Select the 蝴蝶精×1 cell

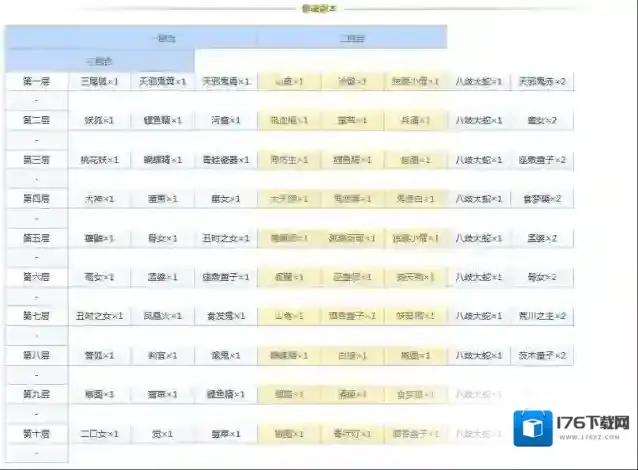162,160
